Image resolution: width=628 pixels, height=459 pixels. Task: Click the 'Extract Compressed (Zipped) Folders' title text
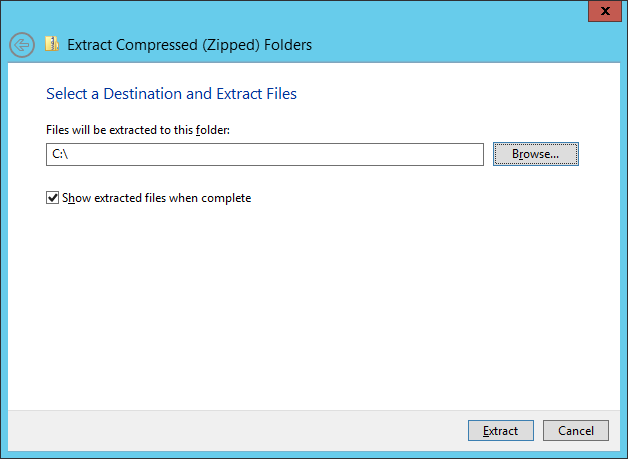(189, 45)
